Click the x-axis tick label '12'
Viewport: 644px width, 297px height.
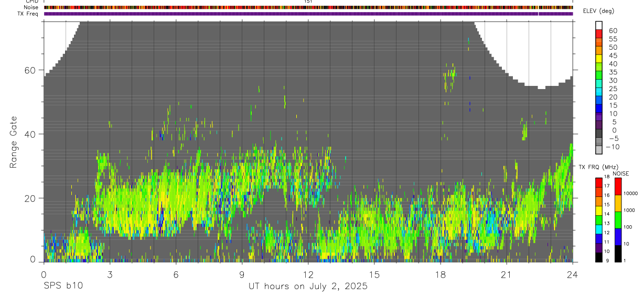point(308,274)
